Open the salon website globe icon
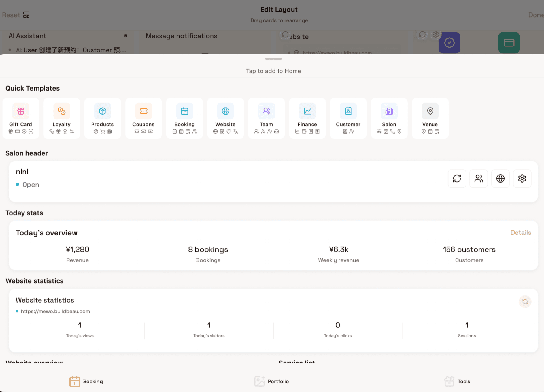 [x=500, y=178]
